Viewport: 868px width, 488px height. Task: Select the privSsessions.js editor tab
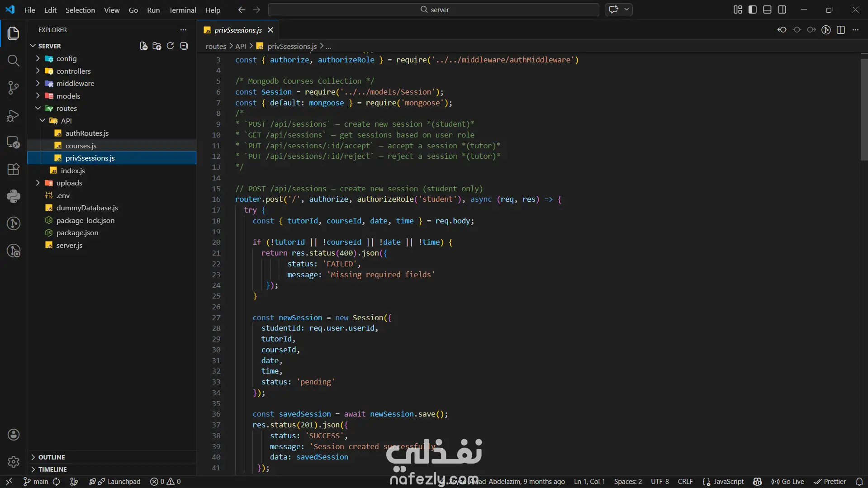point(238,30)
